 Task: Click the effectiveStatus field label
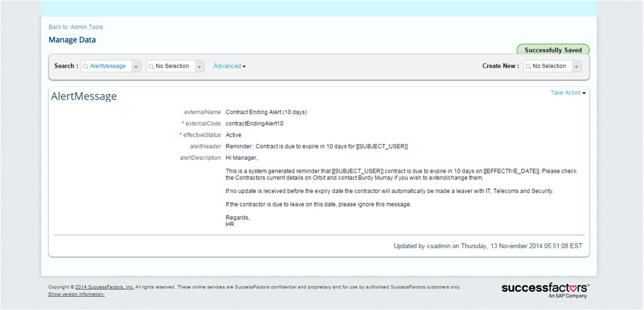coord(202,135)
